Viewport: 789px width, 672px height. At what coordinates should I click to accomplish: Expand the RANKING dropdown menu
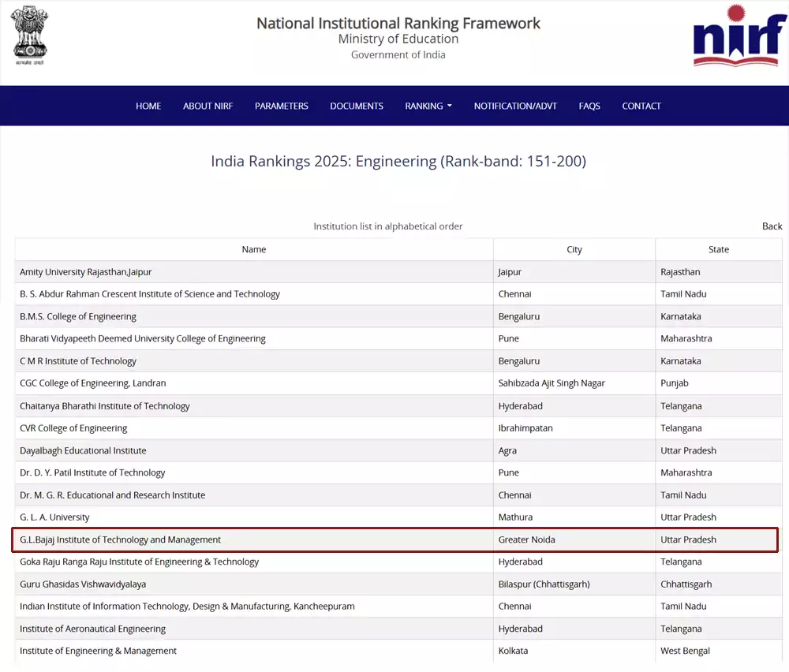(428, 106)
